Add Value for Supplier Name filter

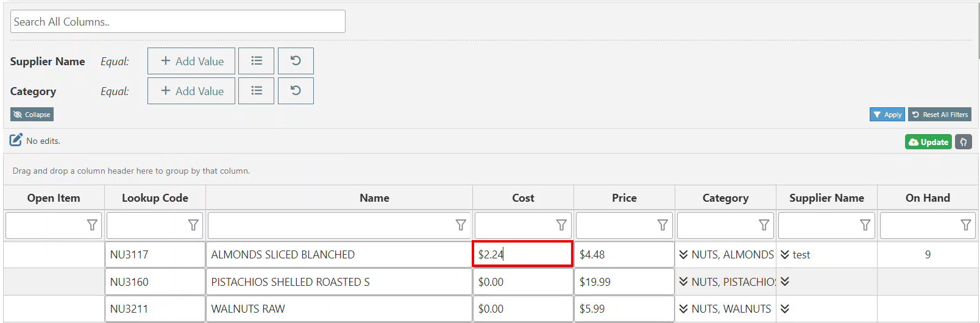tap(191, 61)
